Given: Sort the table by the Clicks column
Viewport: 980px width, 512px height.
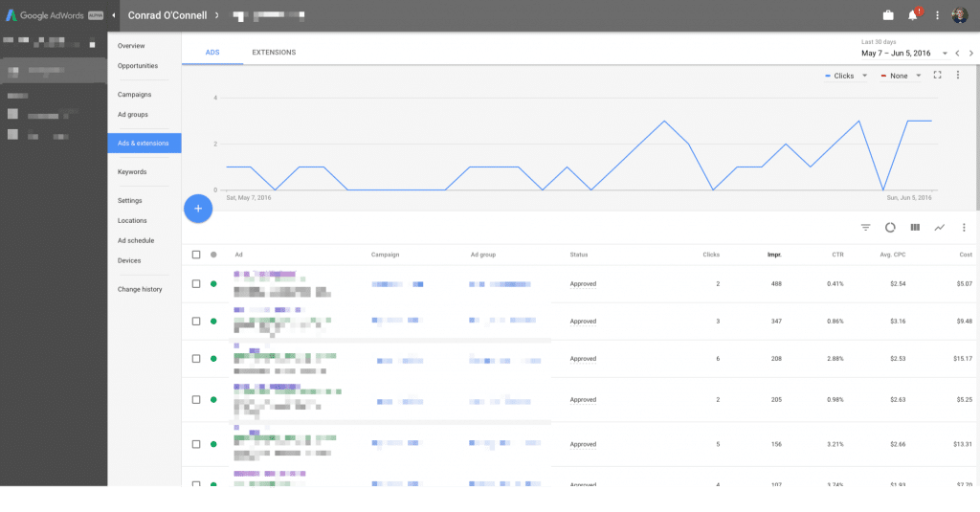Looking at the screenshot, I should (711, 255).
